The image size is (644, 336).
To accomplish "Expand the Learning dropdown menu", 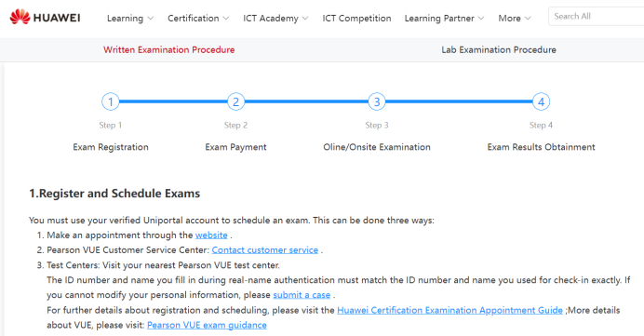I will 130,19.
